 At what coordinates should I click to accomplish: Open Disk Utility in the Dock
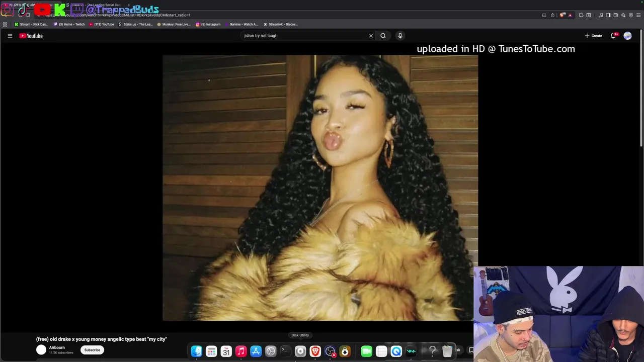point(300,351)
